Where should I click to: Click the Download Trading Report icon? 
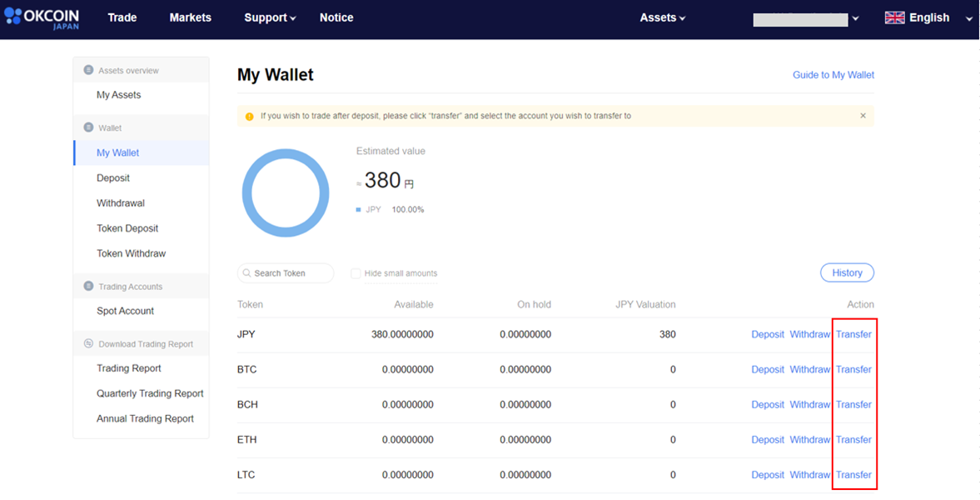tap(88, 343)
